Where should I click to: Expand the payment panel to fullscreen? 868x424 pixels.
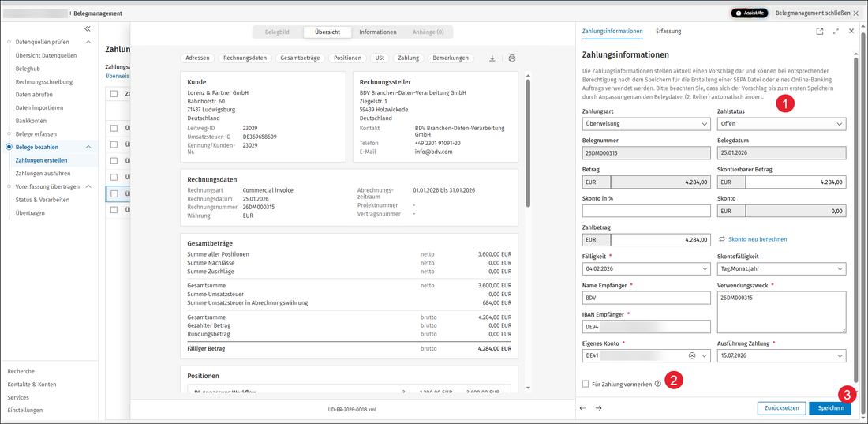(x=836, y=32)
